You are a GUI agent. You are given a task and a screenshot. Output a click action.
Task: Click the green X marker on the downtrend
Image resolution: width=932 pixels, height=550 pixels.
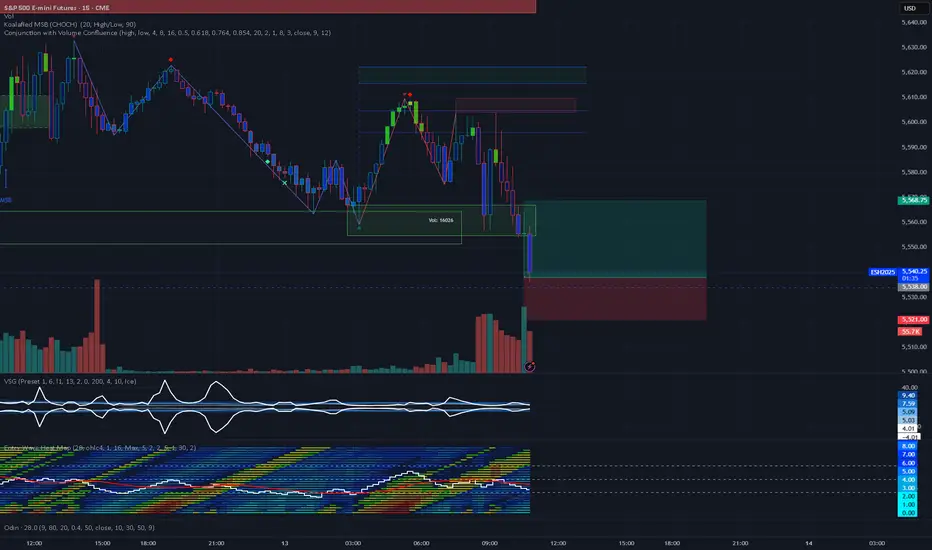pyautogui.click(x=285, y=183)
